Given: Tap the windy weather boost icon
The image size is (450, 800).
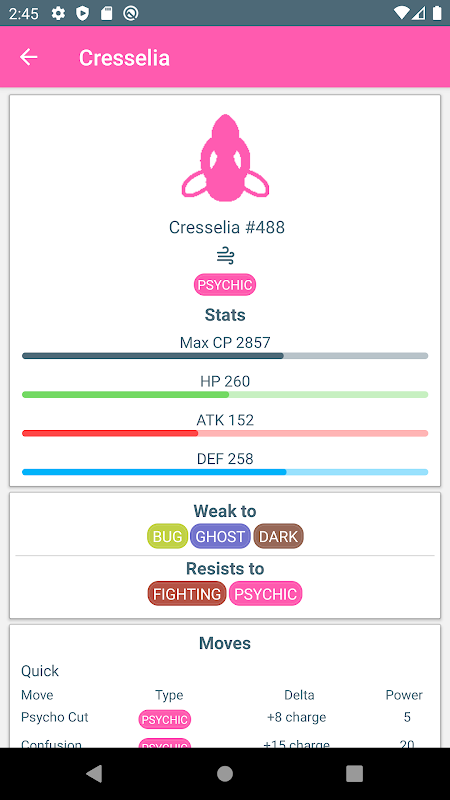Looking at the screenshot, I should (225, 256).
